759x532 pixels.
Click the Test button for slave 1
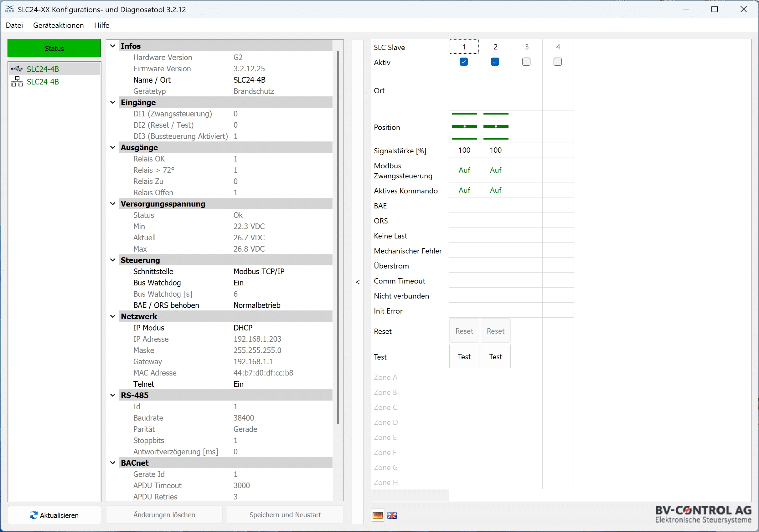(464, 356)
